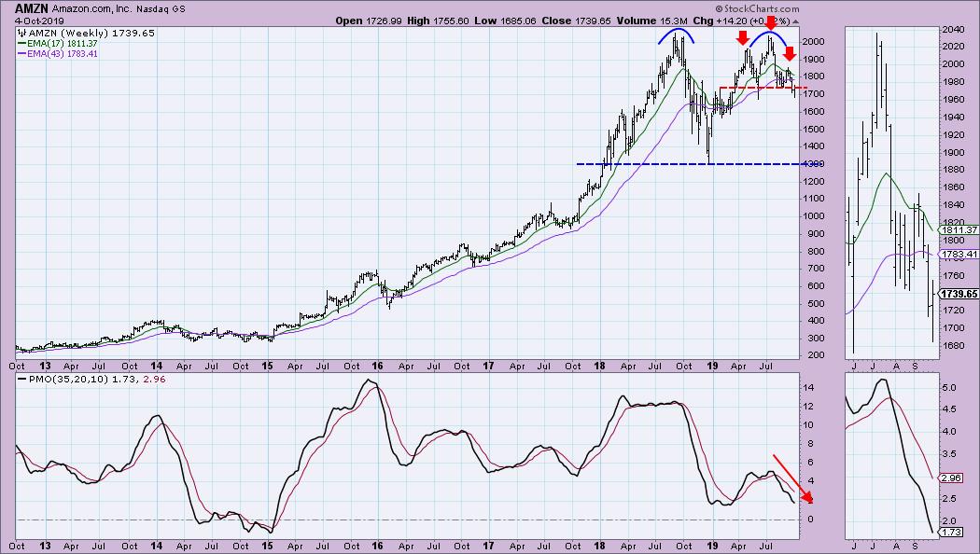Click the AMZN (Weekly) 1739.65 legend text
Viewport: 980px width, 554px height.
(91, 33)
